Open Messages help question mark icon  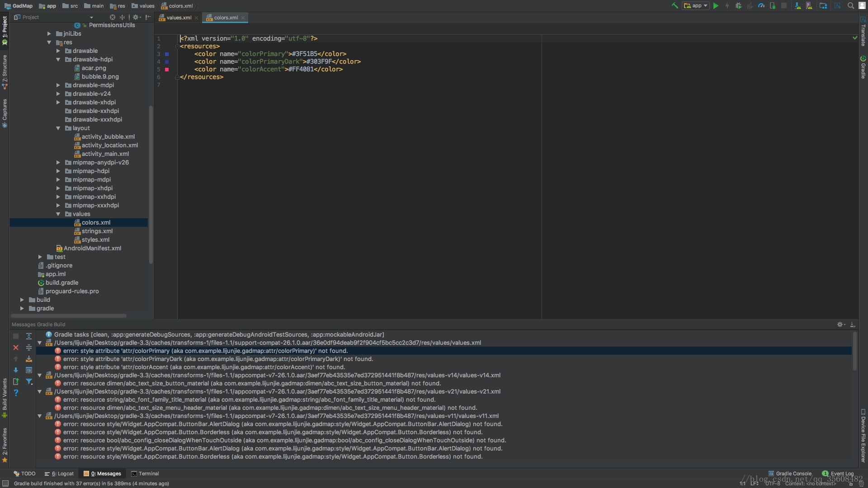(x=16, y=393)
